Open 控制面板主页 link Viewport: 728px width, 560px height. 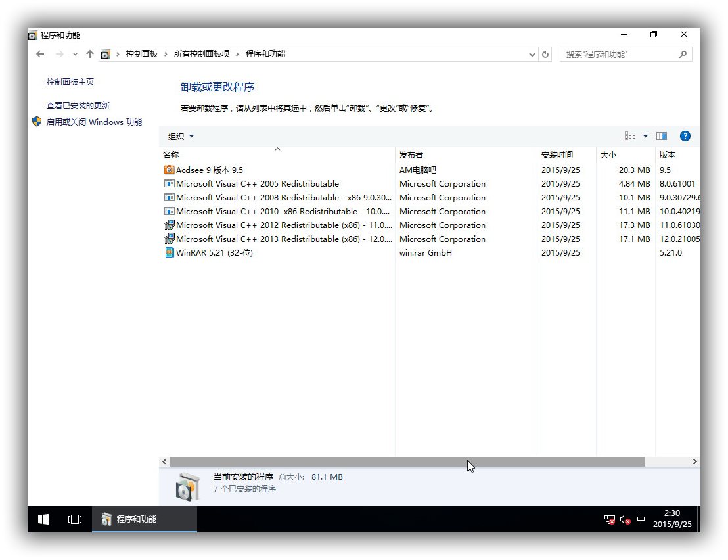(x=70, y=82)
